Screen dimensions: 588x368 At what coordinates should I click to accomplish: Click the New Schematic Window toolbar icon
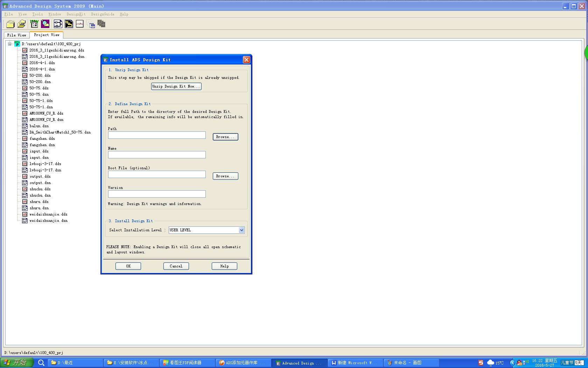point(58,24)
